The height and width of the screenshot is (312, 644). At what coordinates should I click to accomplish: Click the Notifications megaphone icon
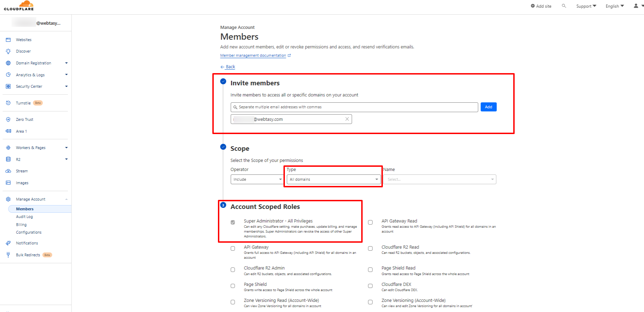pyautogui.click(x=8, y=243)
